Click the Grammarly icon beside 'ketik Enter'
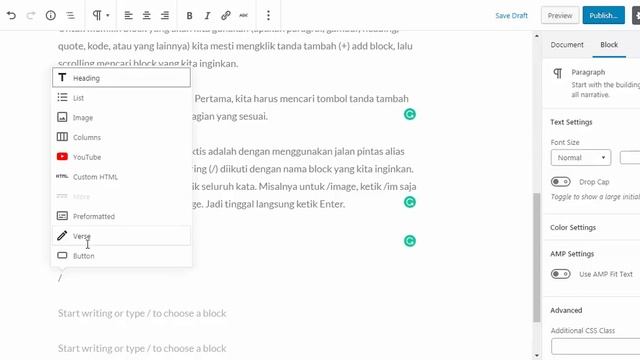The width and height of the screenshot is (640, 360). coord(410,202)
